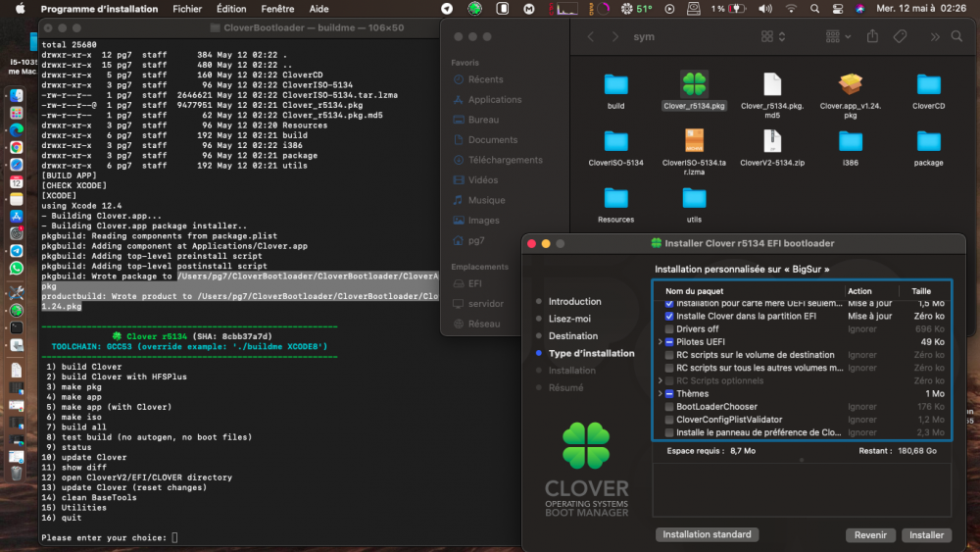Click the 'Nom du paquet' column header

[x=694, y=291]
